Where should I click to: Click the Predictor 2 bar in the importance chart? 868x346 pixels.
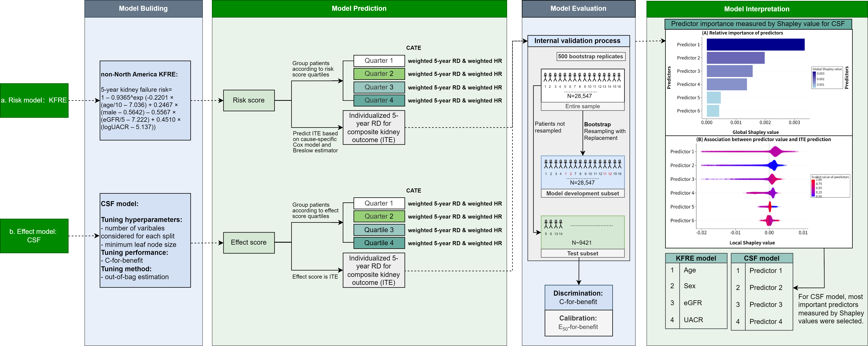coord(736,58)
